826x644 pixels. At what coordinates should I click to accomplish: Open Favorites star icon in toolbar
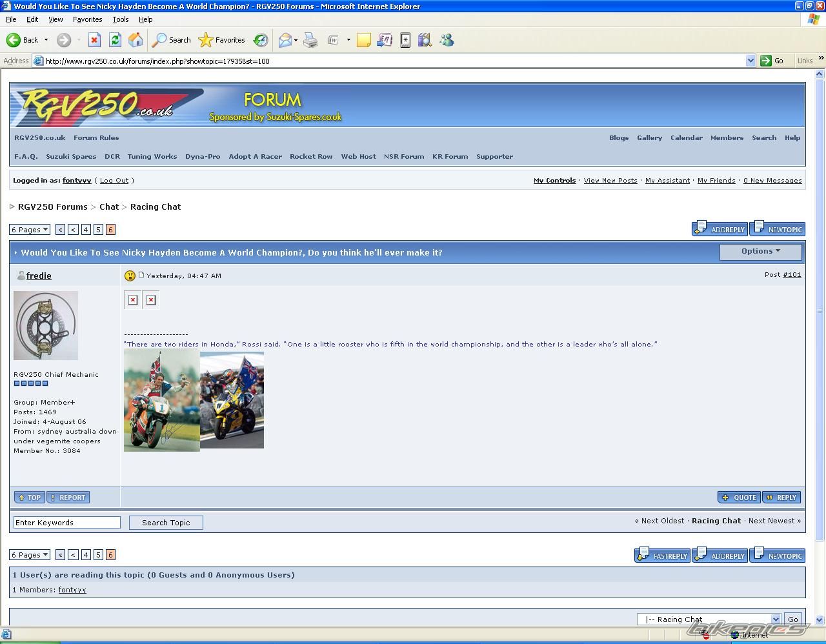(205, 40)
